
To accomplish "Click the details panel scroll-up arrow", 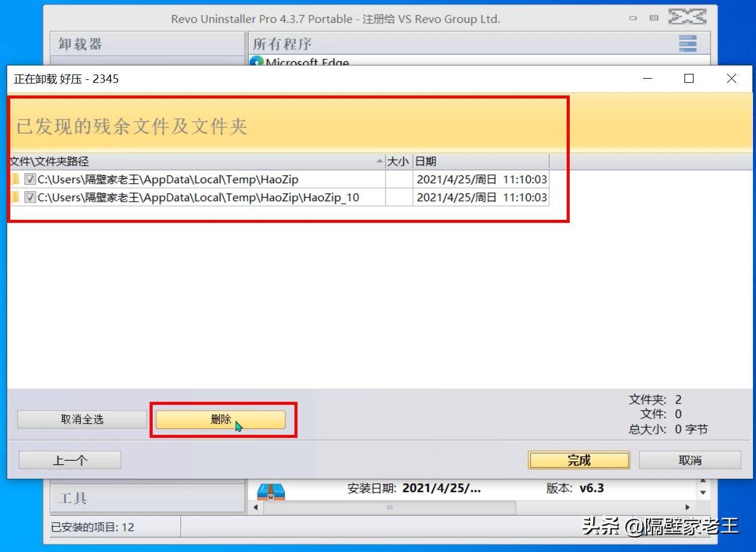I will click(x=703, y=482).
